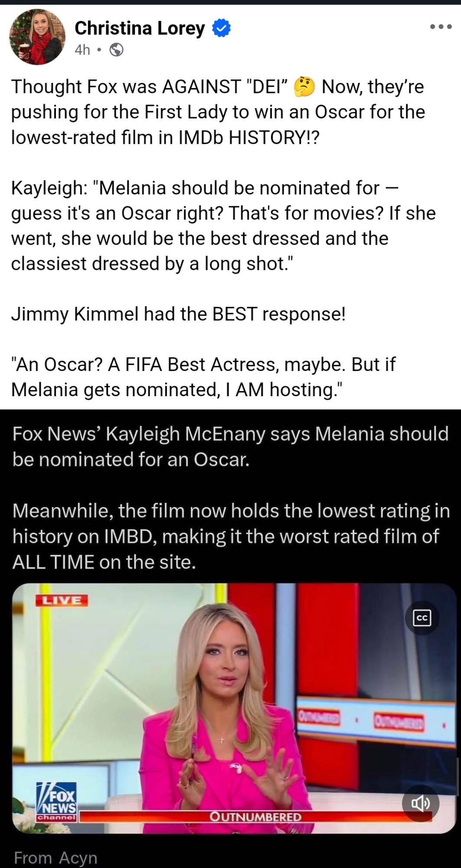Tap the Fox News channel logo
Image resolution: width=461 pixels, height=868 pixels.
coord(57,801)
